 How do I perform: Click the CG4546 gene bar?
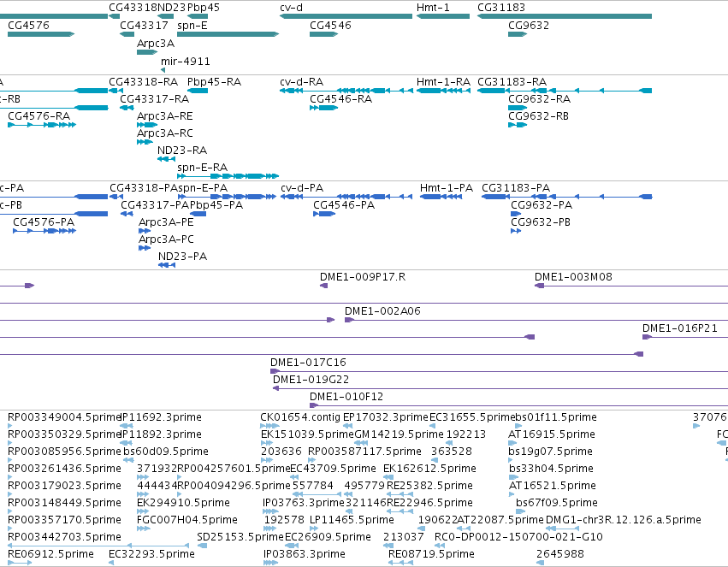click(323, 34)
